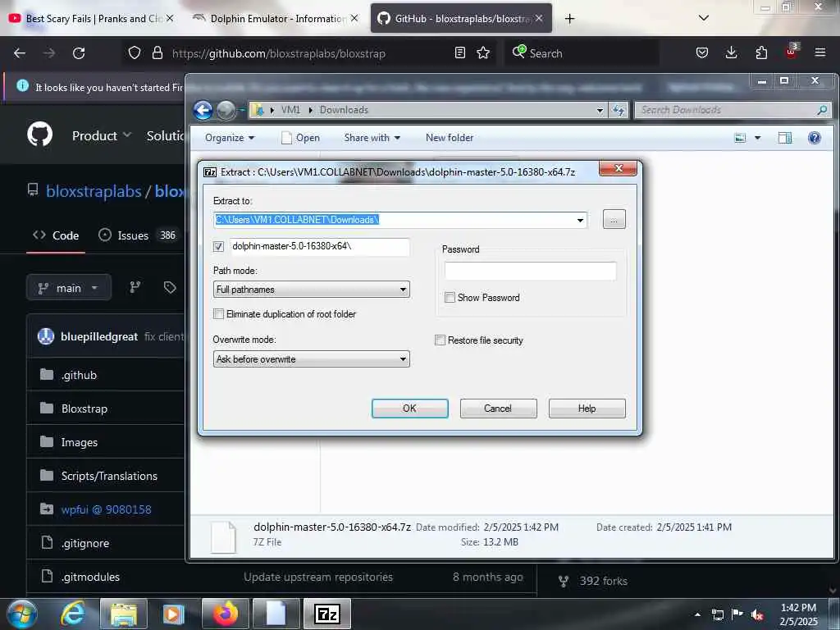This screenshot has height=630, width=840.
Task: Open Windows Media Player taskbar icon
Action: [x=173, y=614]
